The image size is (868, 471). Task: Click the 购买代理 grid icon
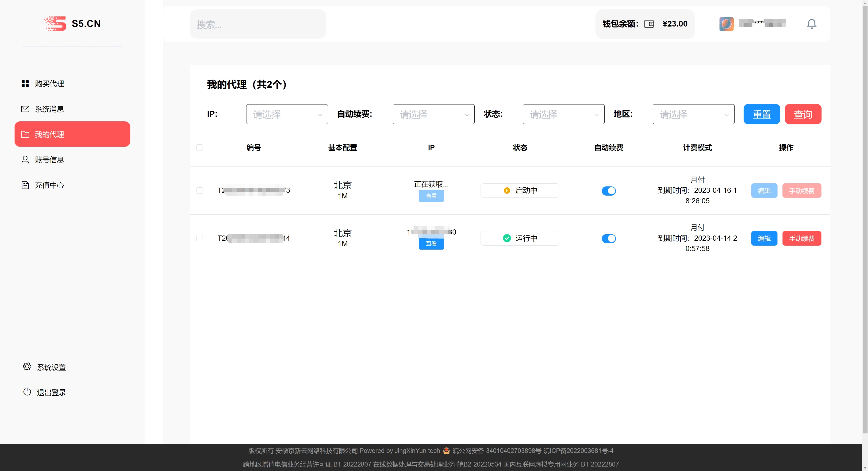coord(25,84)
